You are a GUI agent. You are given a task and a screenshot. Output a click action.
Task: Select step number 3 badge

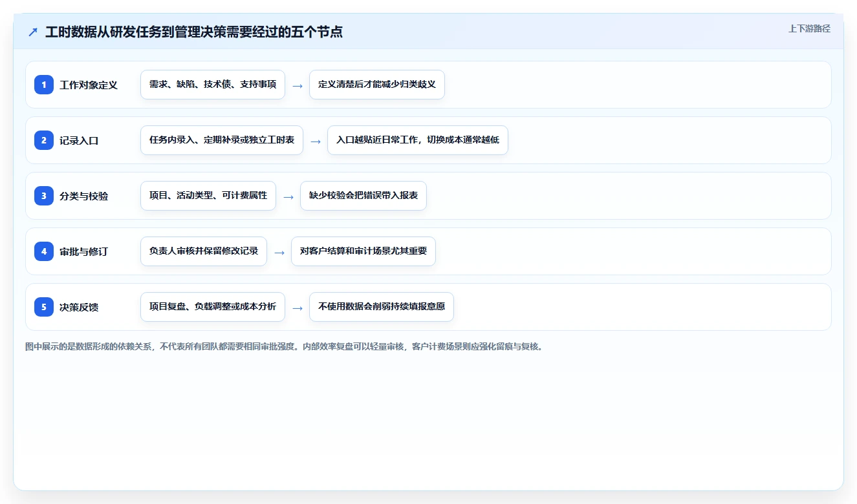pos(44,196)
